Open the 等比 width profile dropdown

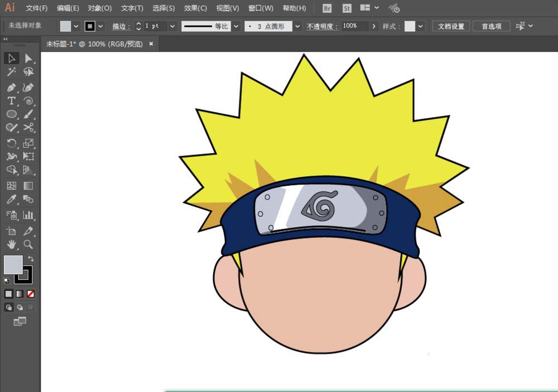click(x=236, y=26)
